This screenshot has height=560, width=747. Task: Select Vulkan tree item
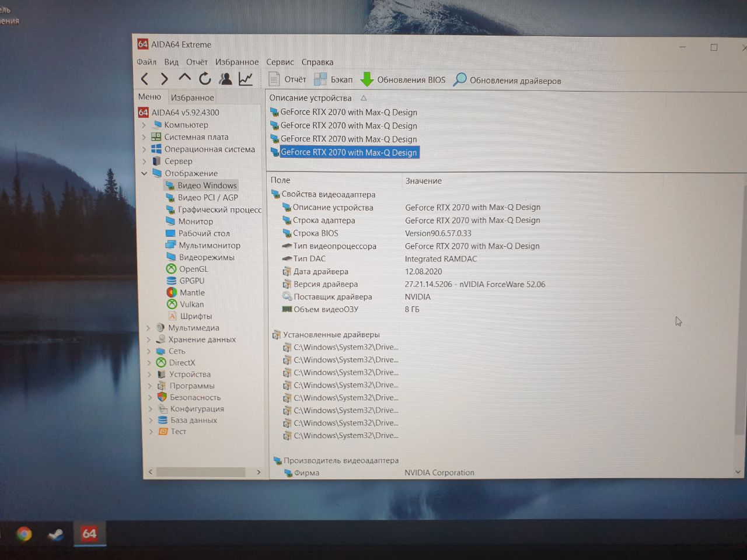[185, 304]
